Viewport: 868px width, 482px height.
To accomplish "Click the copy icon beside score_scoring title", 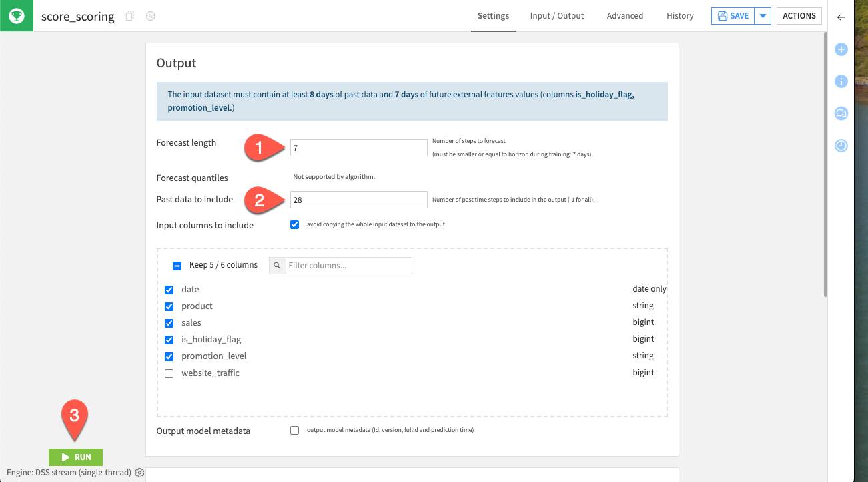I will tap(130, 15).
